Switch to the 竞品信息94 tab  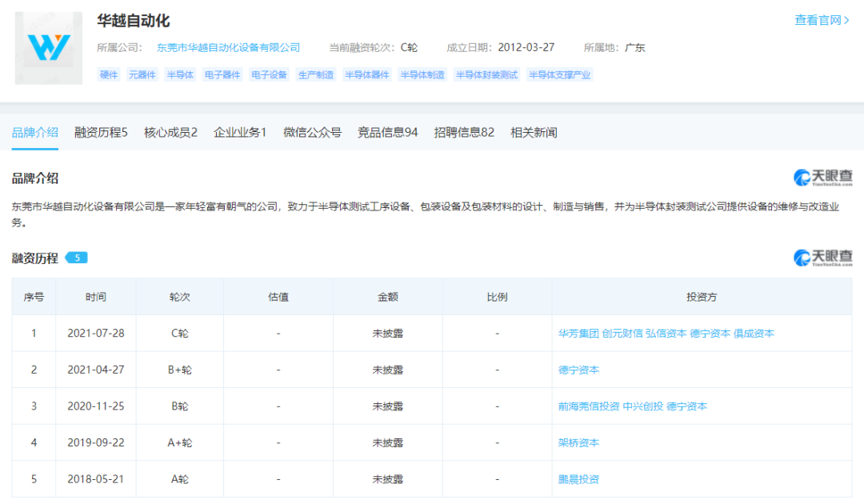tap(387, 133)
